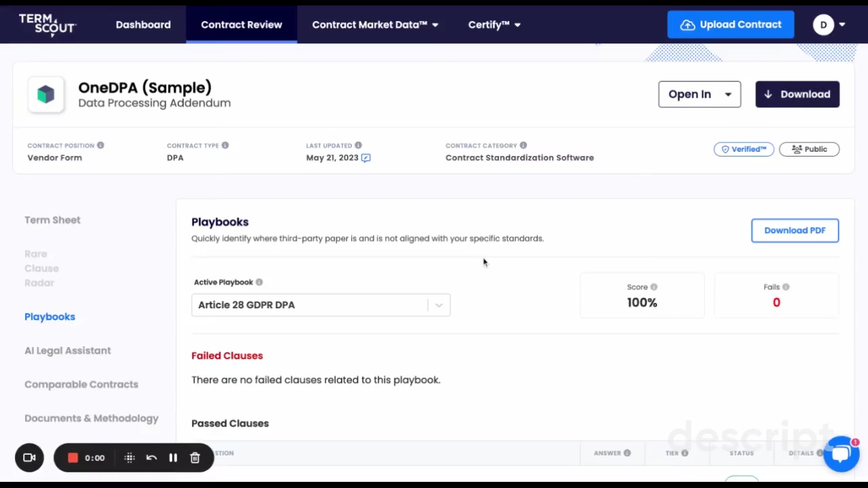Click info icon next to Contract Category
Viewport: 868px width, 488px height.
[x=523, y=145]
